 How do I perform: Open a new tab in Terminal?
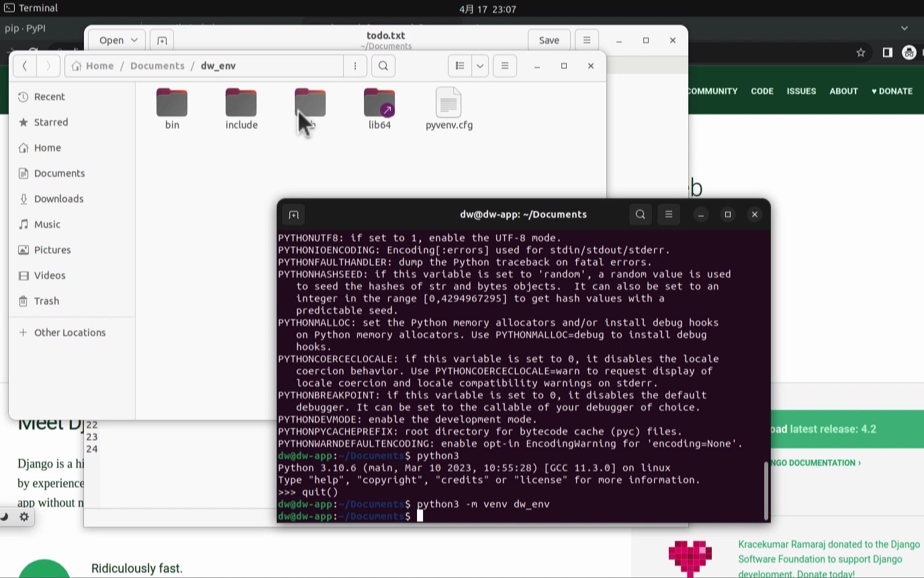(x=293, y=214)
